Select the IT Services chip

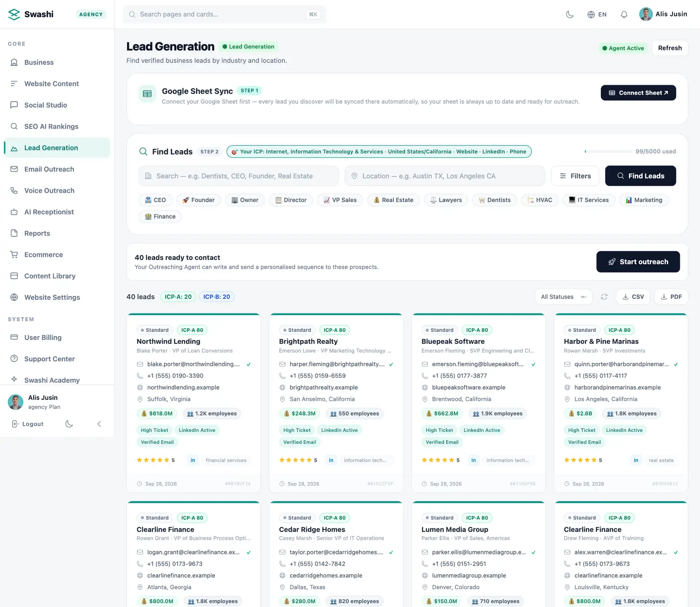pos(588,200)
